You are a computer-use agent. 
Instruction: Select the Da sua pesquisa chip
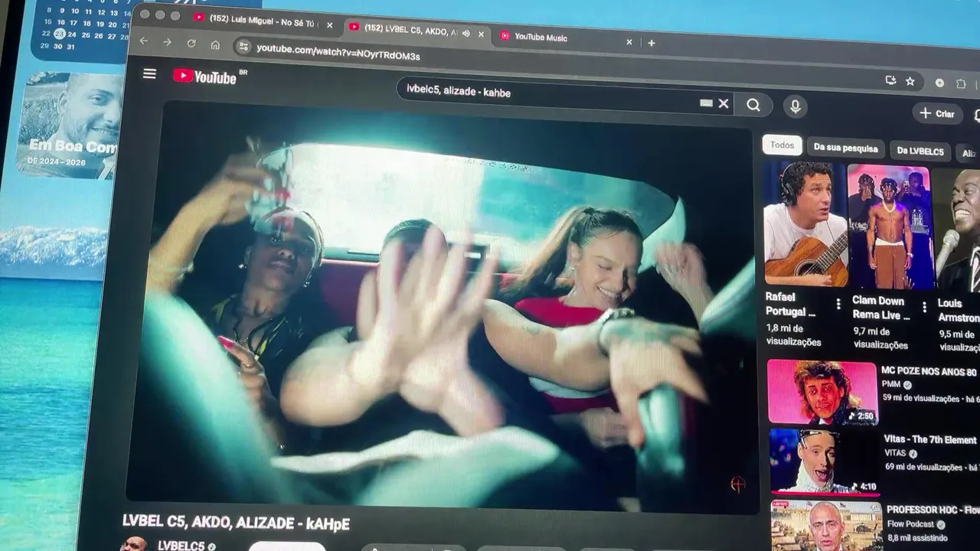845,148
